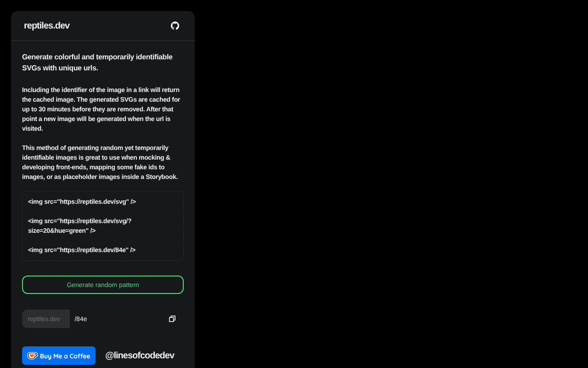Viewport: 588px width, 368px height.
Task: Click the coffee cup icon
Action: pyautogui.click(x=32, y=356)
